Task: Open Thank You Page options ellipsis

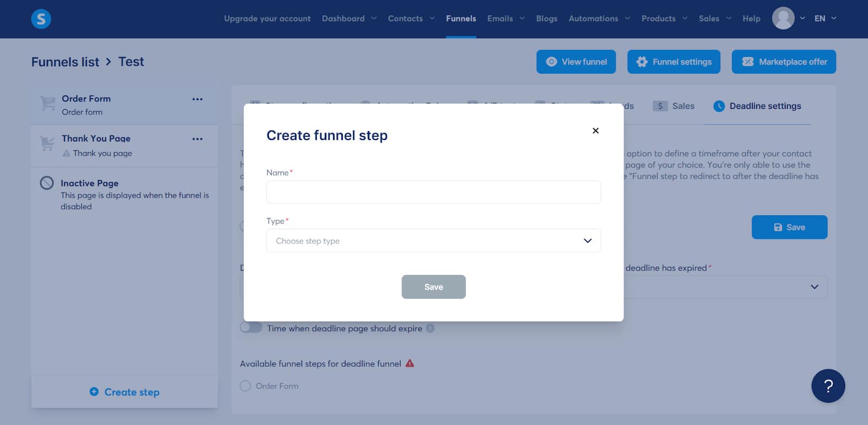Action: point(197,139)
